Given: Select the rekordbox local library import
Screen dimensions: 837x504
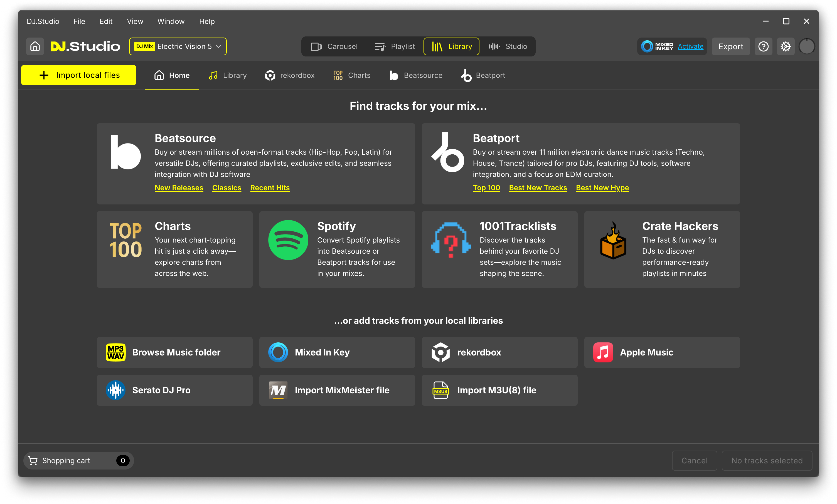Looking at the screenshot, I should (499, 352).
